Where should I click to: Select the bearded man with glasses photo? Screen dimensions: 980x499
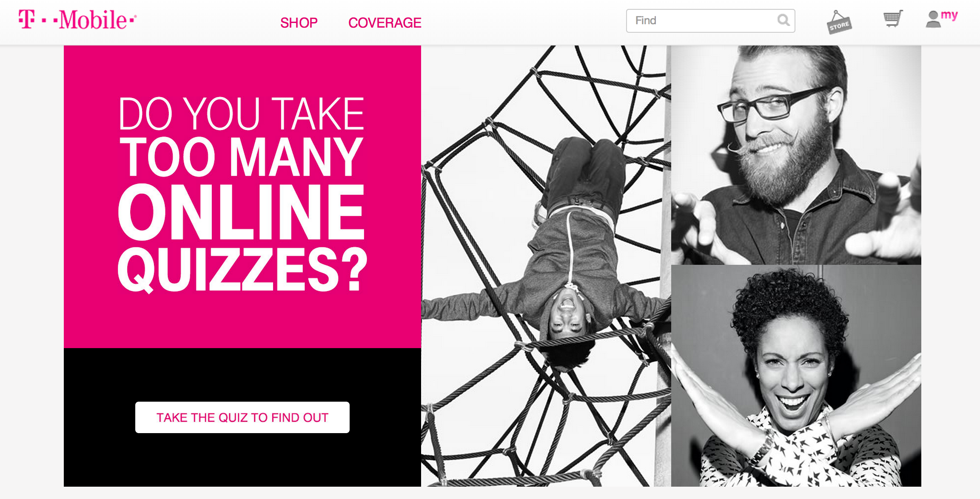[796, 155]
